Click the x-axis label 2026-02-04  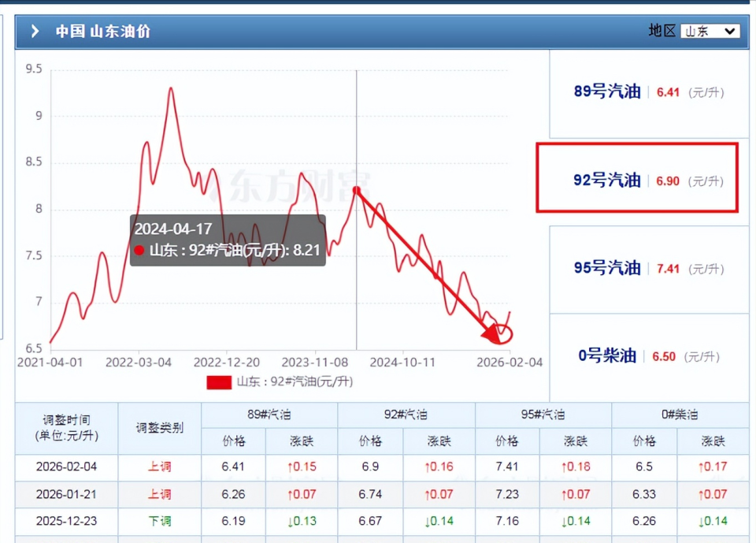[x=510, y=362]
